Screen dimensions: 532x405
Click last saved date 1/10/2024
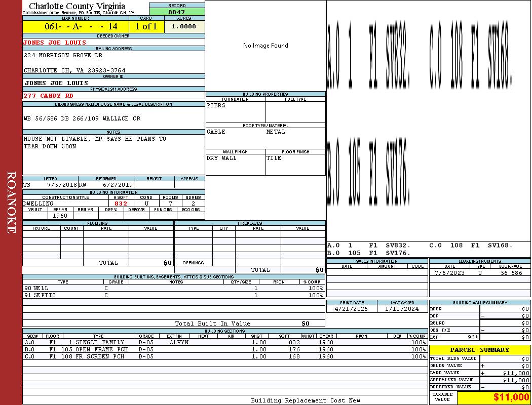402,309
